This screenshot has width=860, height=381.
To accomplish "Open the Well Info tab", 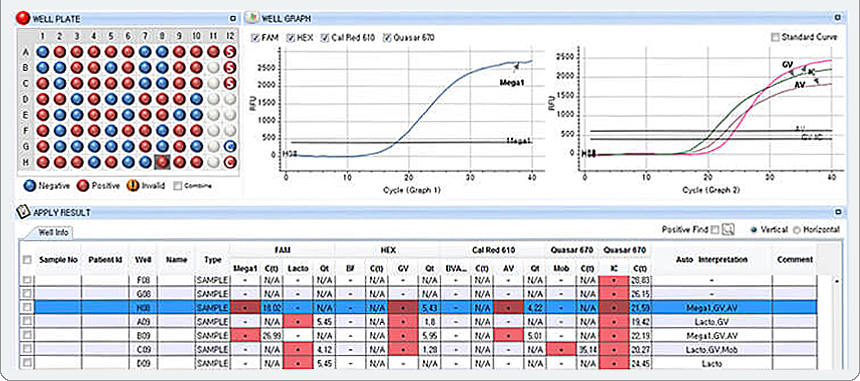I will point(53,232).
